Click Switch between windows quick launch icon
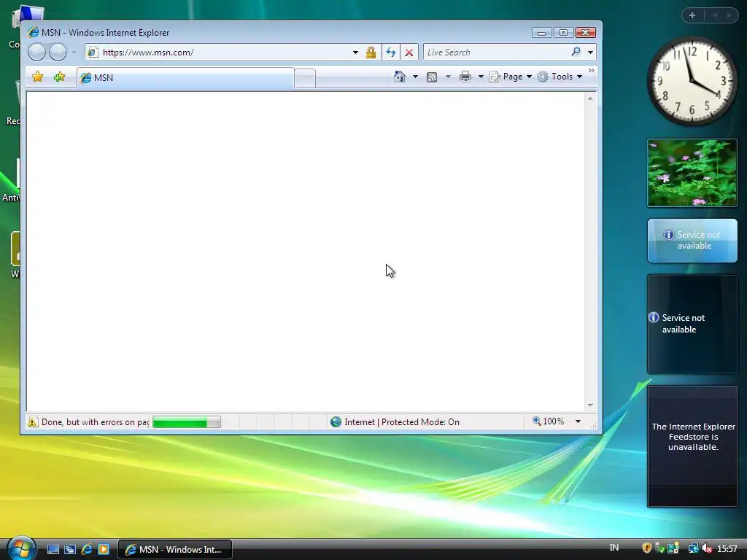Screen dimensions: 747x560 coord(70,550)
